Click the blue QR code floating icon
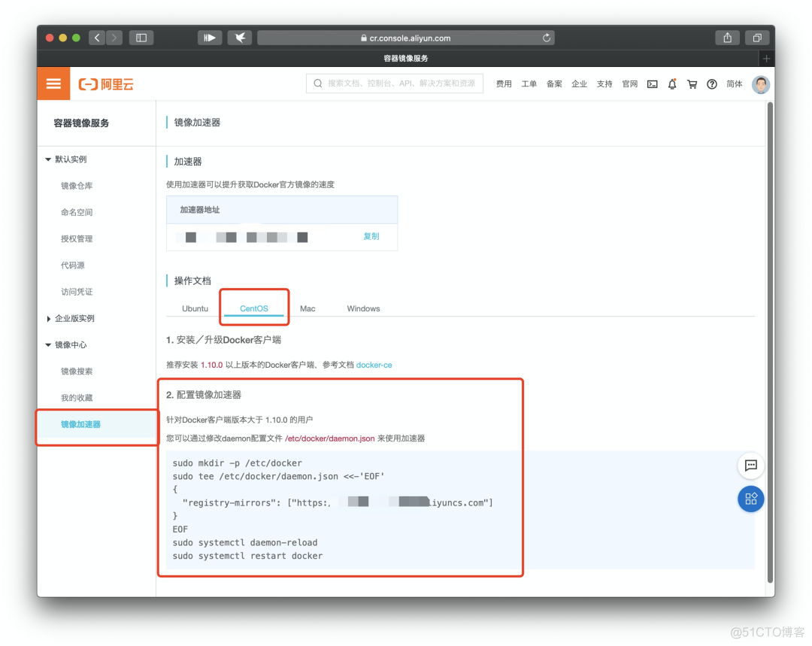Screen dimensions: 812x646 coord(750,499)
